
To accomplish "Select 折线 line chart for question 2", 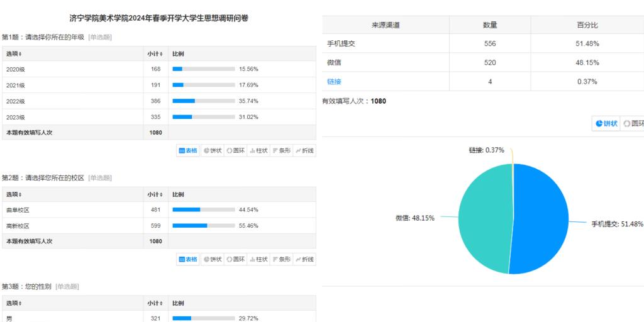I will tap(304, 259).
